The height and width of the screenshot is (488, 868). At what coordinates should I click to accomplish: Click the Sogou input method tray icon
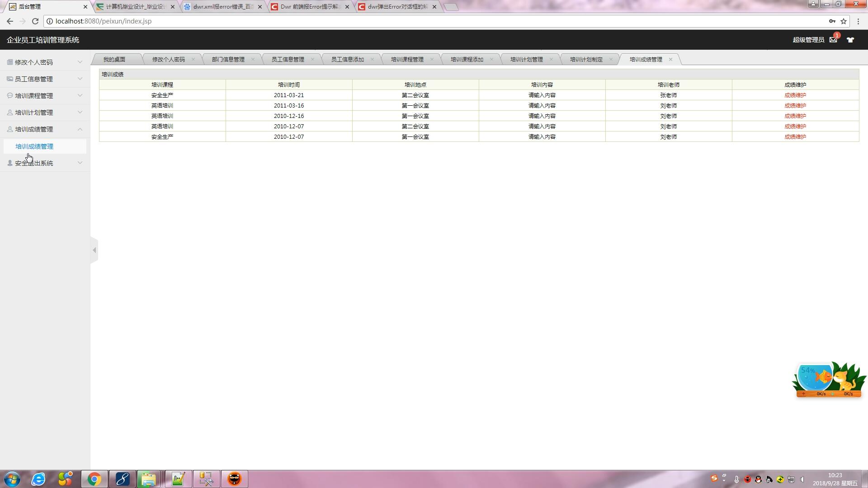[x=714, y=479]
